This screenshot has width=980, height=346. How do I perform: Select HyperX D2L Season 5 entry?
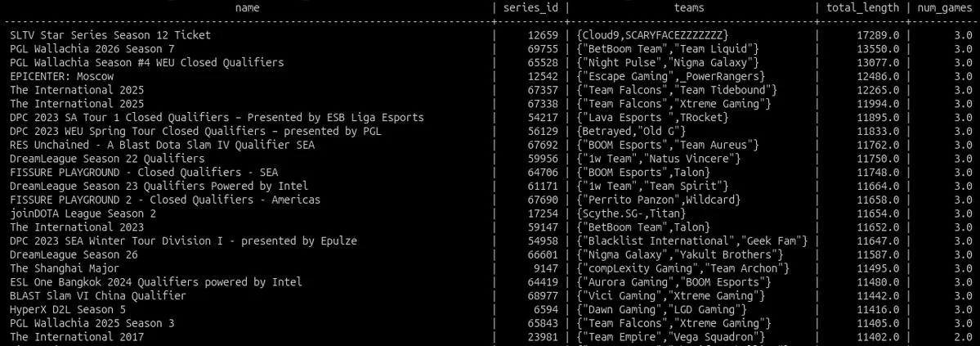click(68, 309)
